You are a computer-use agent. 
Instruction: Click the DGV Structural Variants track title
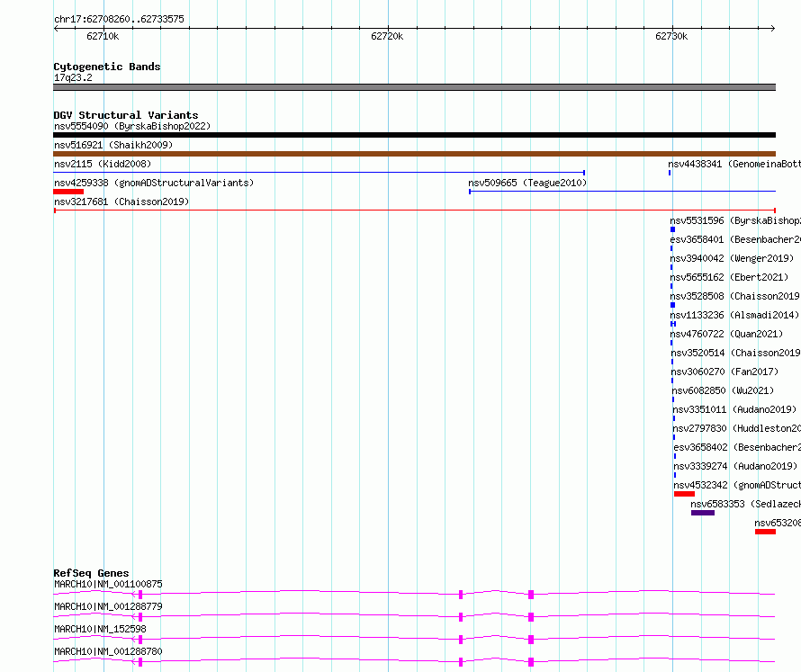(x=126, y=115)
